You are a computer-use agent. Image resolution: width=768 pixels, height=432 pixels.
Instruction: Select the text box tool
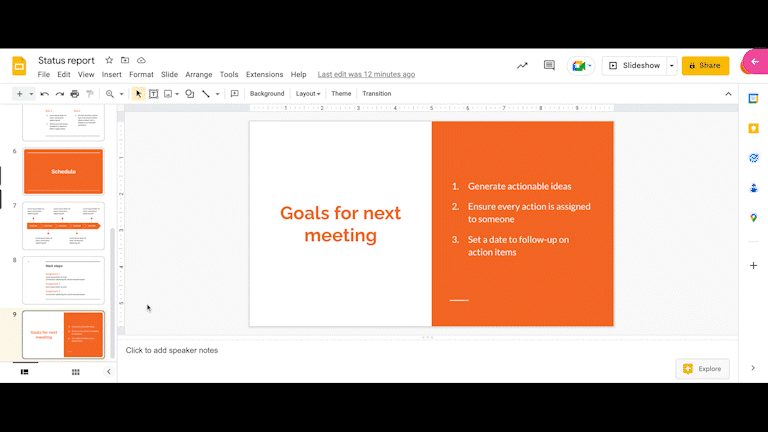point(153,94)
